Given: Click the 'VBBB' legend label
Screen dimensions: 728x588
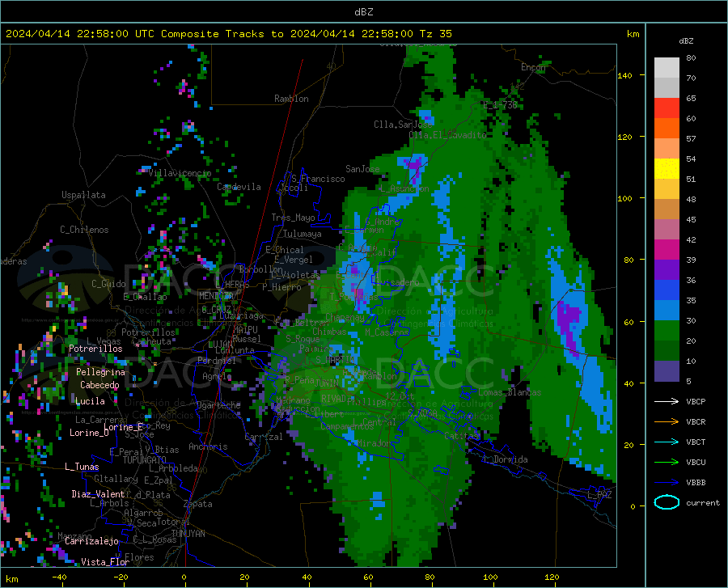Looking at the screenshot, I should point(696,482).
